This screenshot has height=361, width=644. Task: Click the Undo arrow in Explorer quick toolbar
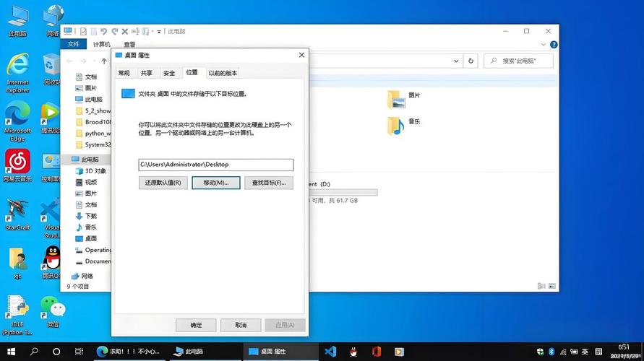103,31
